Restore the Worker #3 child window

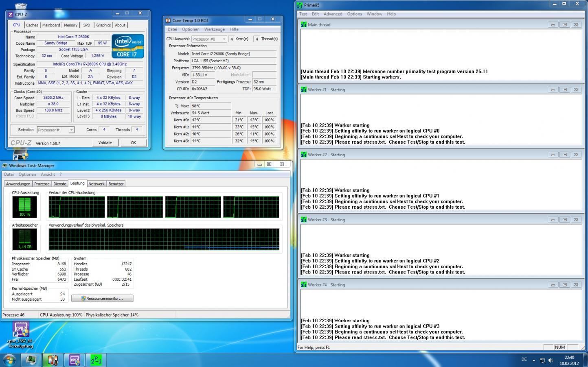564,220
